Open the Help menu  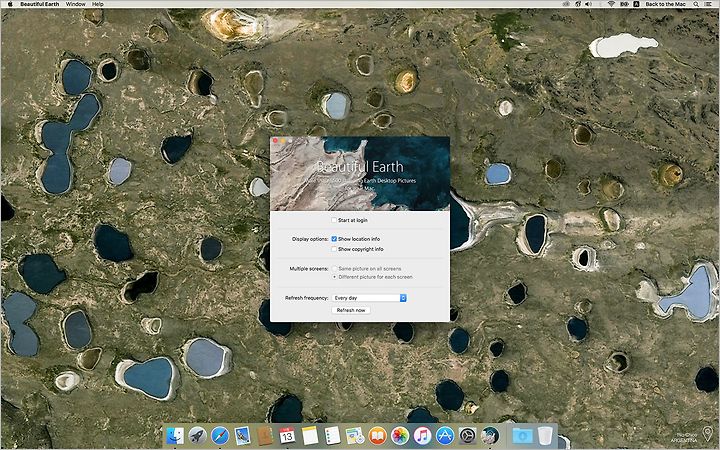[97, 4]
